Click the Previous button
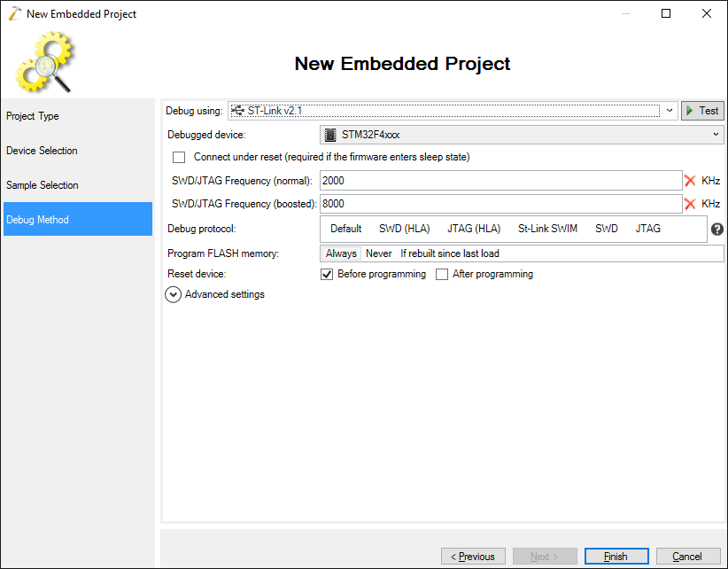Viewport: 728px width, 569px height. pyautogui.click(x=473, y=557)
